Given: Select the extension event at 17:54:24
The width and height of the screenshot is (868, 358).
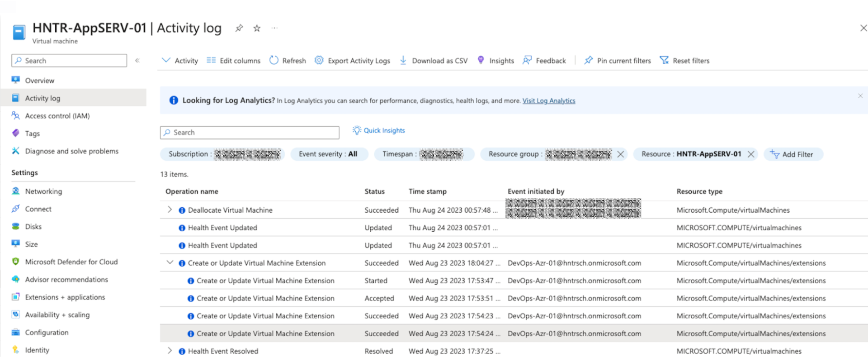Looking at the screenshot, I should [x=265, y=334].
